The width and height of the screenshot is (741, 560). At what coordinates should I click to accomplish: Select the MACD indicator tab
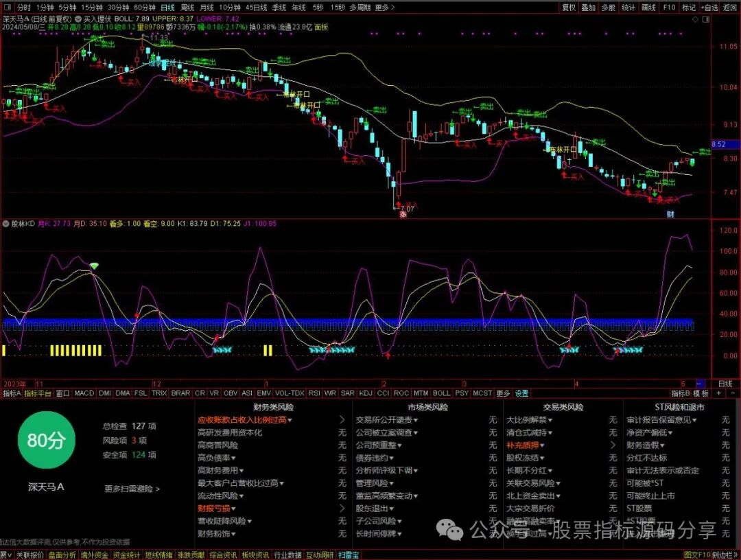[x=84, y=393]
